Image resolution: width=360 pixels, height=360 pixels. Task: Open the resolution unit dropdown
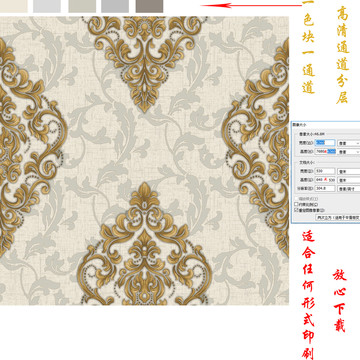coord(349,188)
